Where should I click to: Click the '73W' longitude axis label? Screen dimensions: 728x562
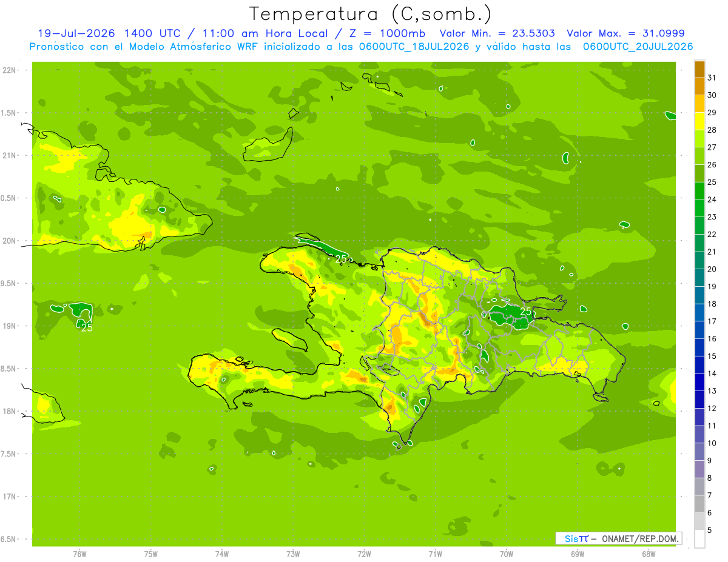tap(293, 554)
